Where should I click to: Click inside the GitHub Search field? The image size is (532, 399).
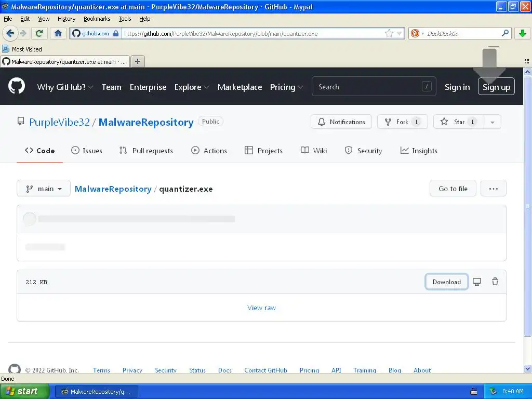(x=374, y=87)
